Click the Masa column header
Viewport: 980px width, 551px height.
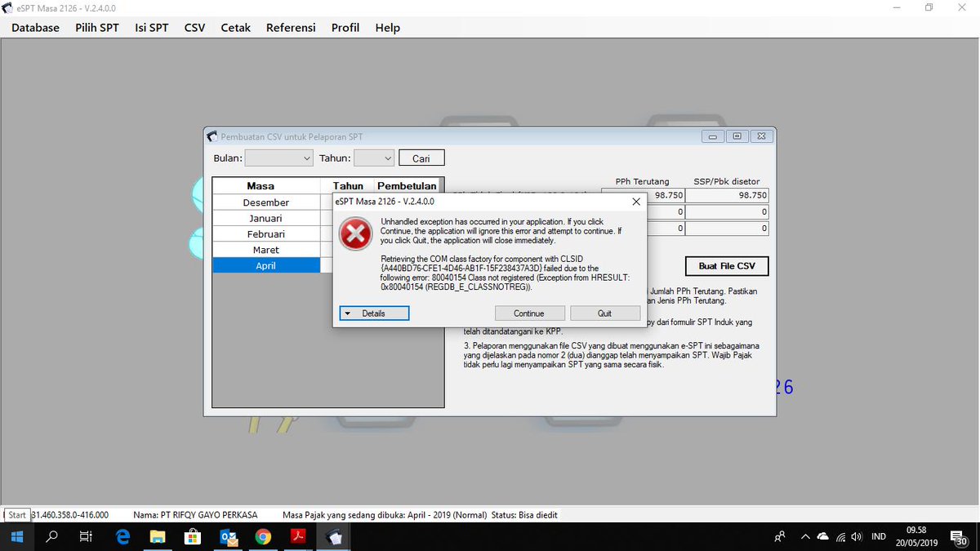[261, 186]
